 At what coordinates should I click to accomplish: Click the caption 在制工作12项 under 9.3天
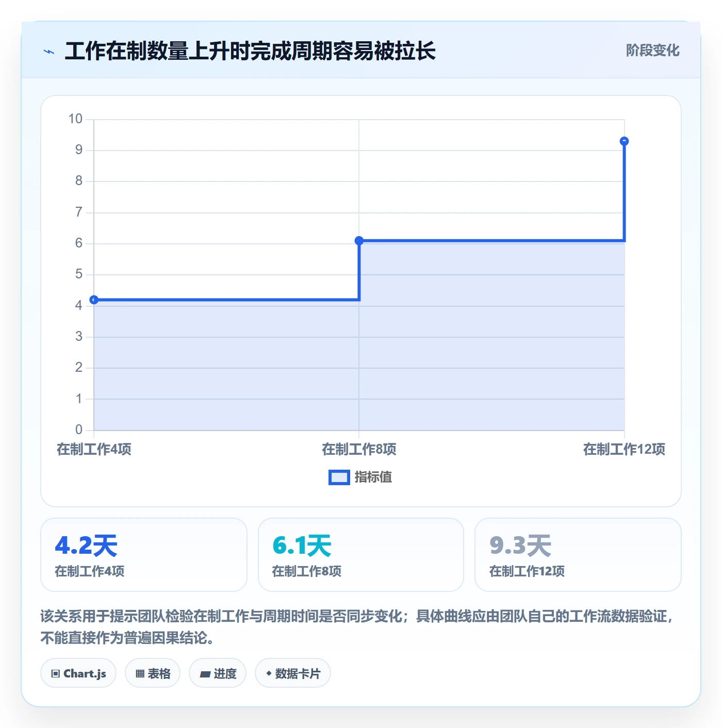tap(527, 571)
